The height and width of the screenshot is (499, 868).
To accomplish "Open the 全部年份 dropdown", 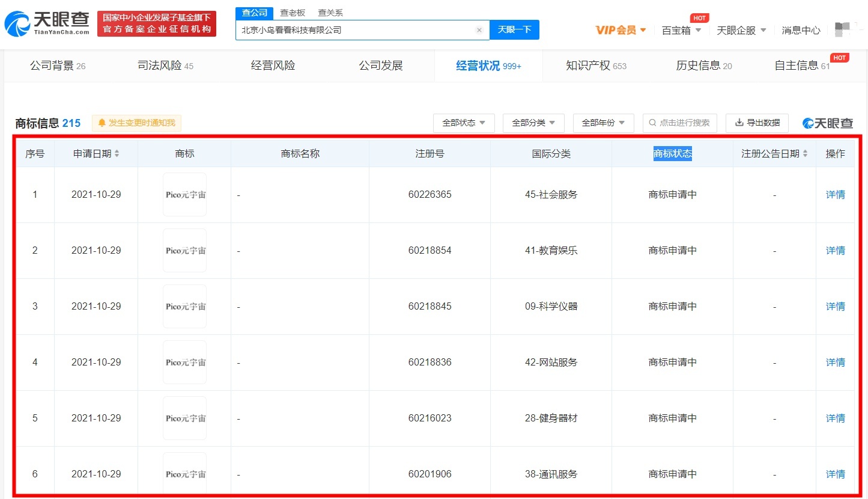I will click(x=603, y=123).
